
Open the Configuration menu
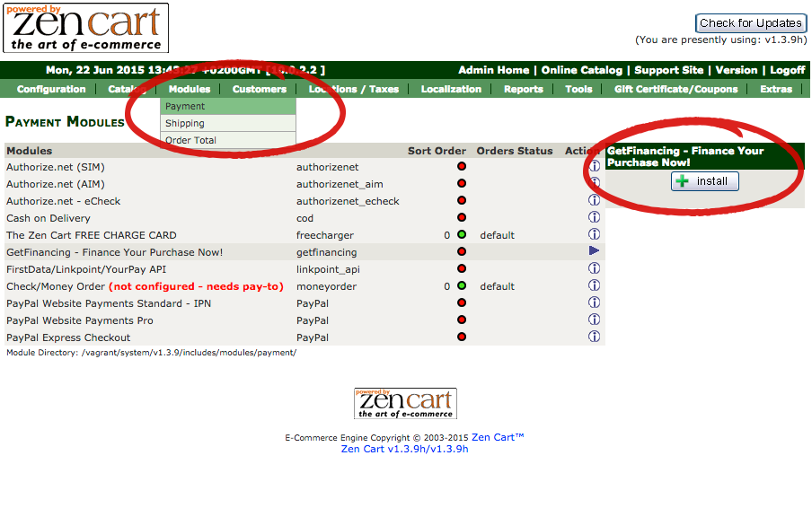click(51, 89)
